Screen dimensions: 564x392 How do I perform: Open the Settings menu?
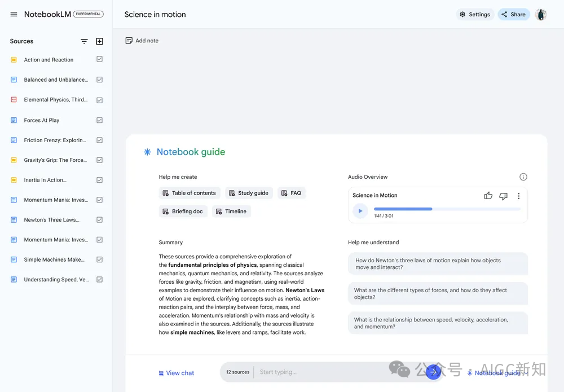(x=475, y=15)
